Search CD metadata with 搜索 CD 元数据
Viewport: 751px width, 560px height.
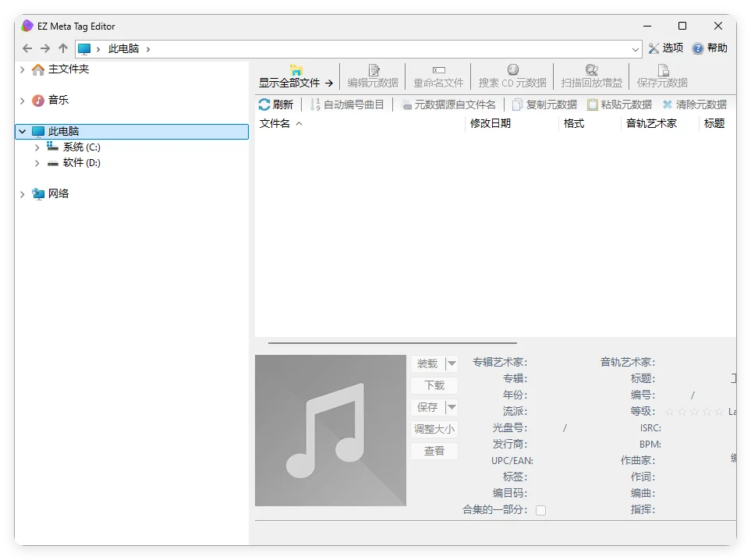pyautogui.click(x=511, y=76)
